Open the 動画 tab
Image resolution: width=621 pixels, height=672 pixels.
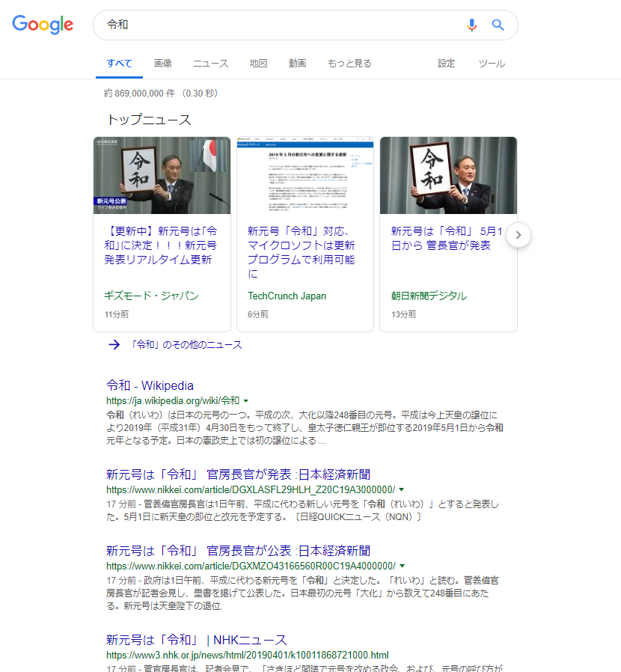point(297,64)
